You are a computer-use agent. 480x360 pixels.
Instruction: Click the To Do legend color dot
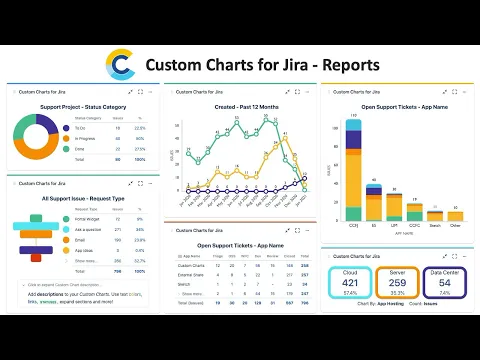tap(66, 128)
